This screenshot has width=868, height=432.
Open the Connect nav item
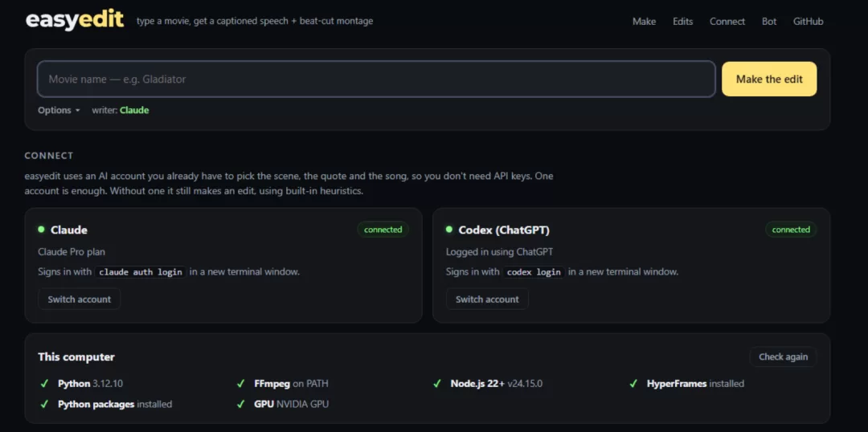pos(727,22)
